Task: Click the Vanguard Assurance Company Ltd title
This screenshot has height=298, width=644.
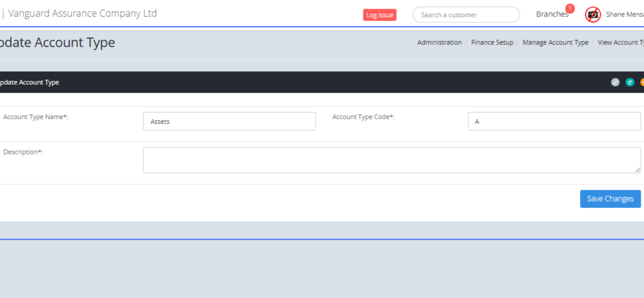Action: click(x=83, y=13)
